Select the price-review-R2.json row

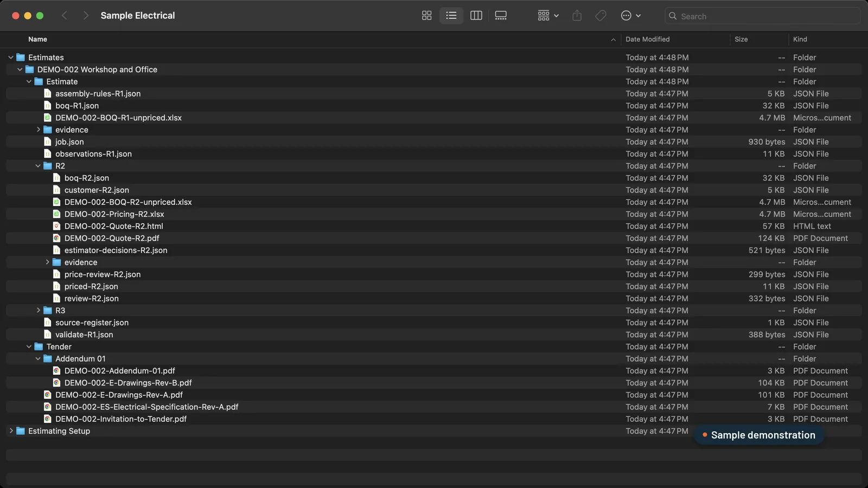coord(434,274)
